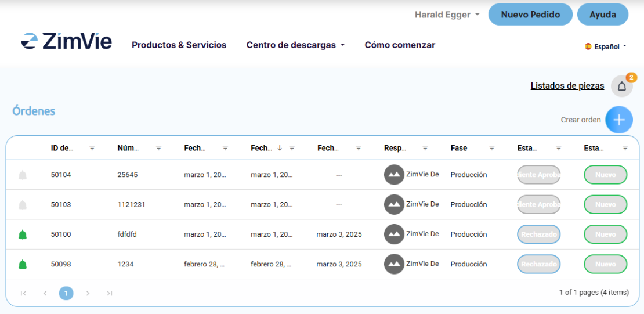Click the Nuevo Pedido button
Screen dimensions: 644x314
530,15
